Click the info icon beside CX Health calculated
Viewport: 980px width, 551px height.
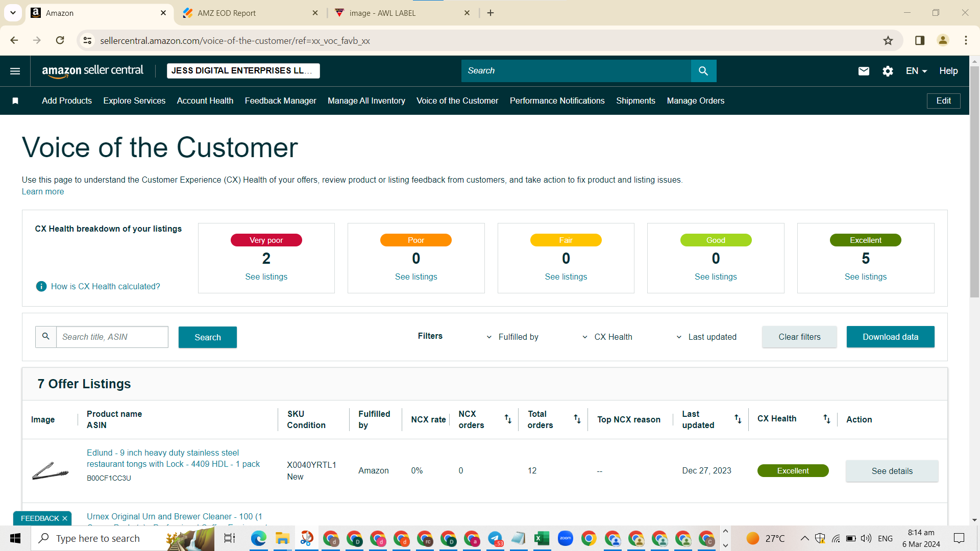coord(41,286)
